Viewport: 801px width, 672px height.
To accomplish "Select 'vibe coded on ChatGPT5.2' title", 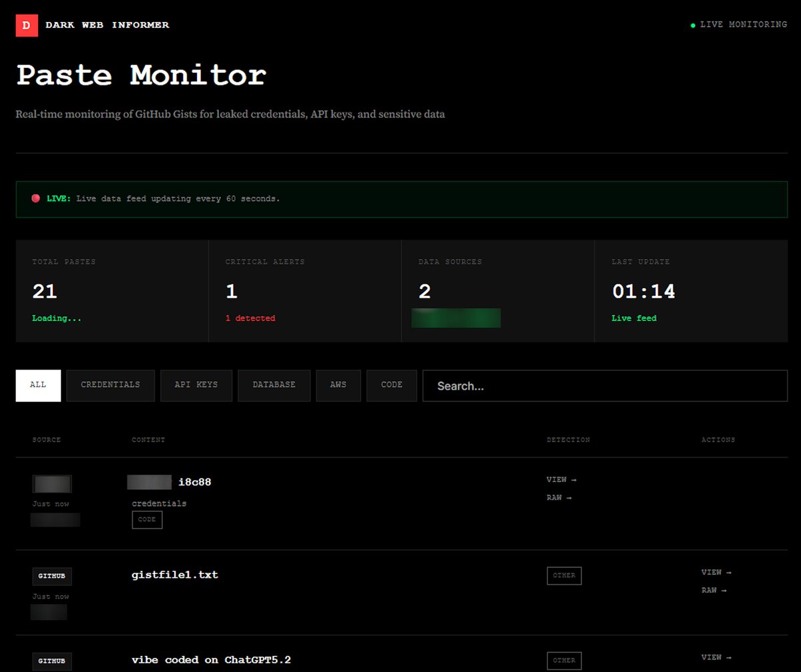I will click(x=212, y=660).
